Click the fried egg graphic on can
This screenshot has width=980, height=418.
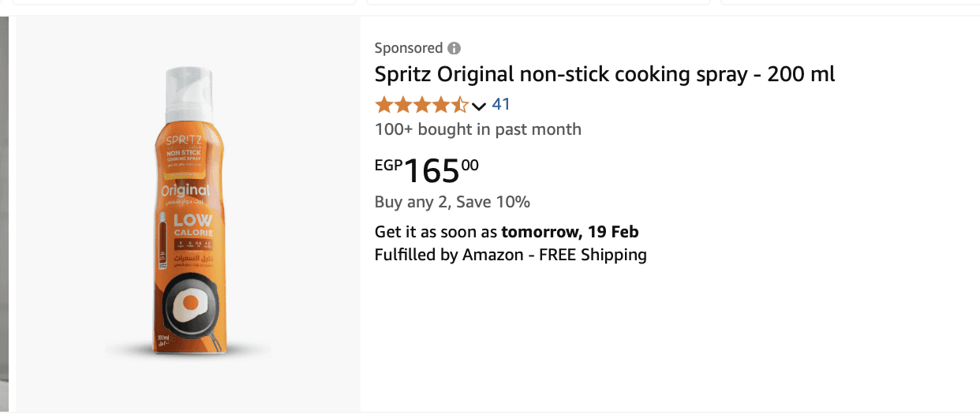pos(189,302)
